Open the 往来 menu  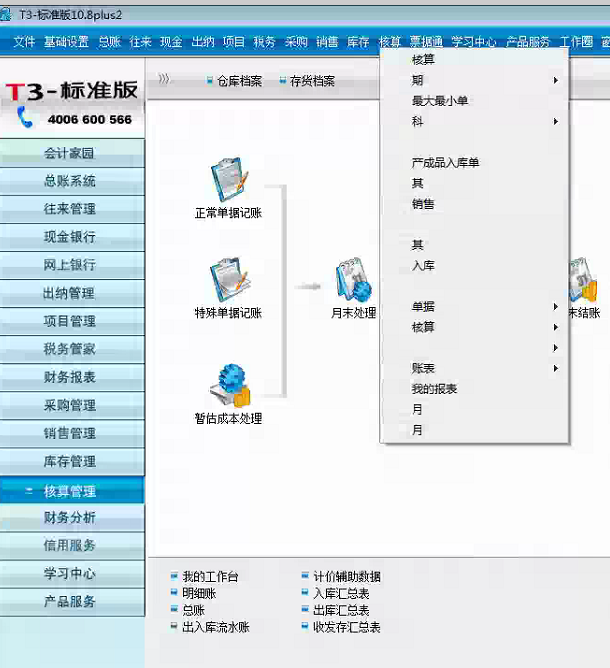[141, 42]
